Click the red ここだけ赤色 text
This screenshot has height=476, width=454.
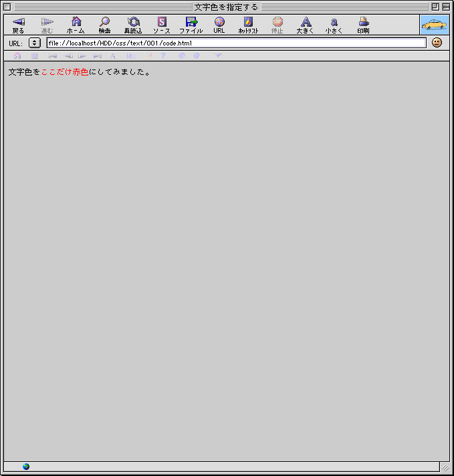point(65,72)
